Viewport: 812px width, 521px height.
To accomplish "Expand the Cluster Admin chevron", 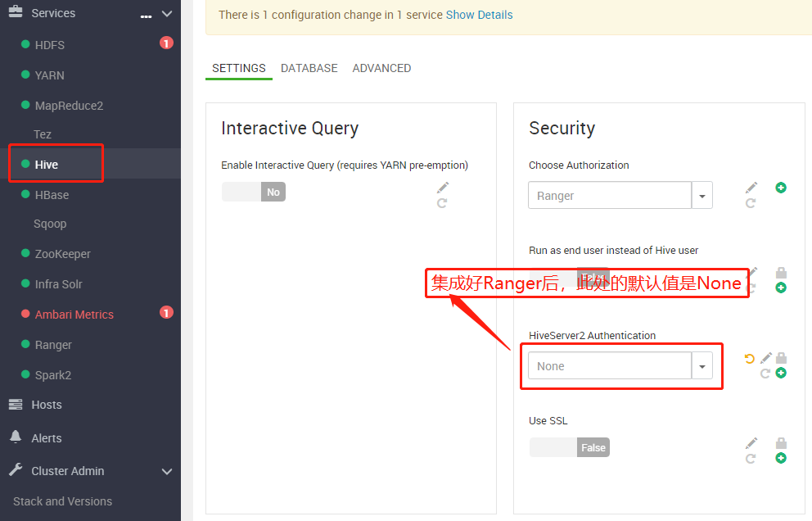I will point(167,472).
